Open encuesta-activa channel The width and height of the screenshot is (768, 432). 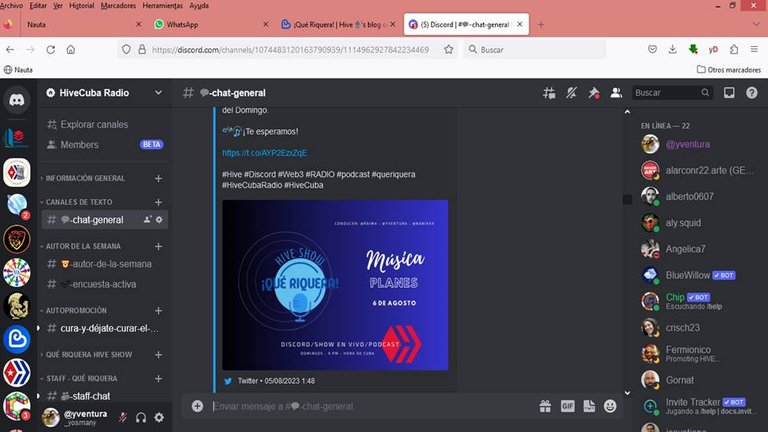click(x=105, y=284)
